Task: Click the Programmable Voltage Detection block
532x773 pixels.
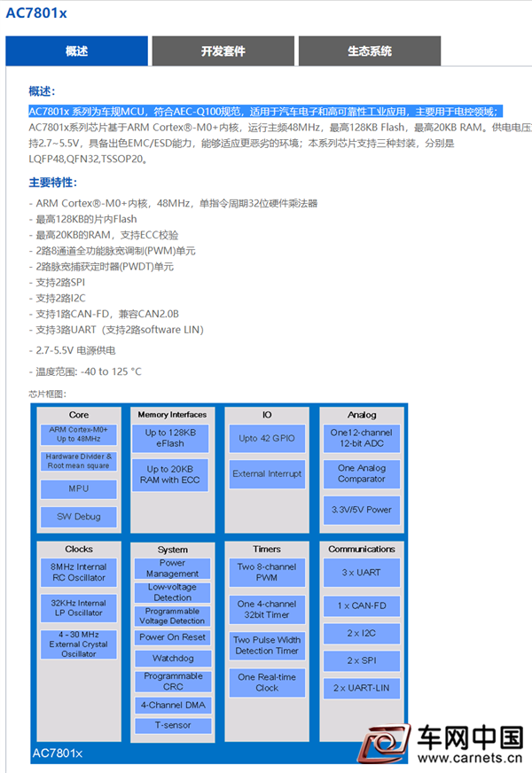Action: coord(173,616)
